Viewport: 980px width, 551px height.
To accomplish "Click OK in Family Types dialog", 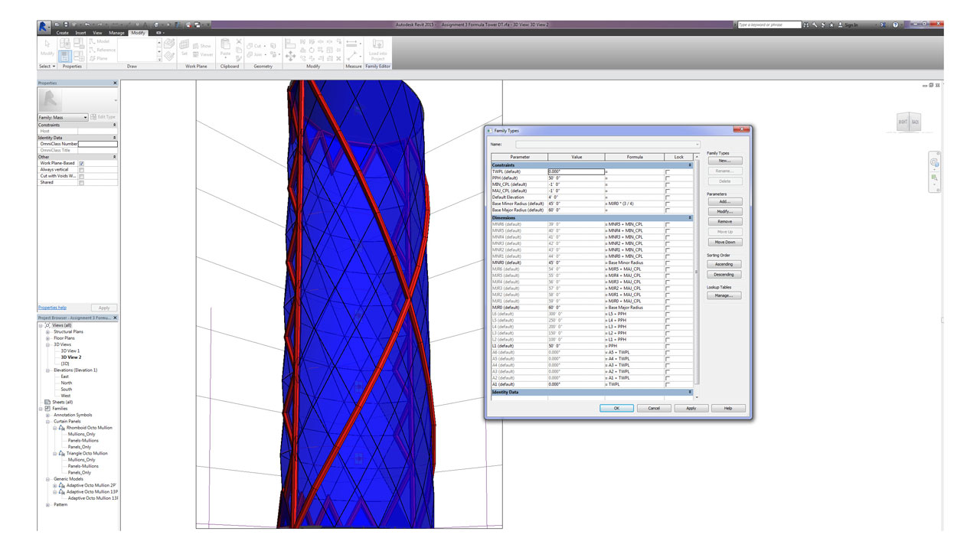I will click(x=616, y=408).
